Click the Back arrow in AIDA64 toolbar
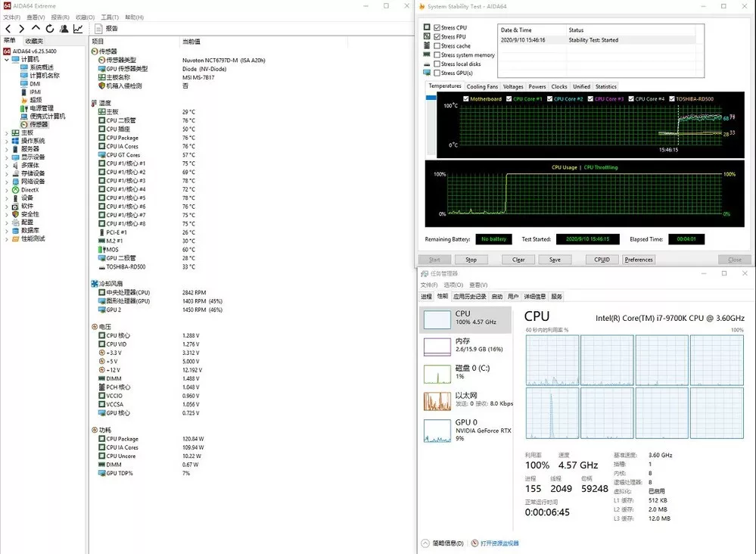This screenshot has width=756, height=554. tap(9, 29)
